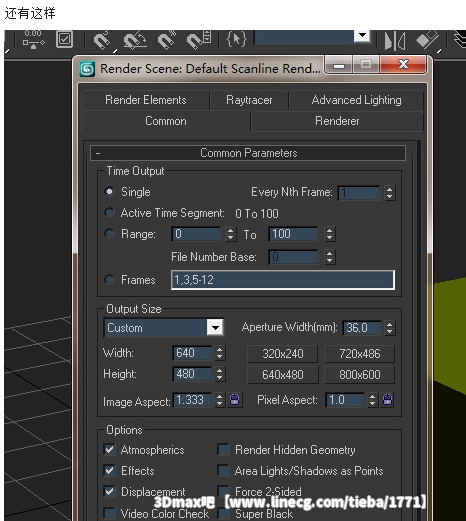The image size is (466, 521).
Task: Open the Advanced Lighting tab
Action: tap(356, 100)
